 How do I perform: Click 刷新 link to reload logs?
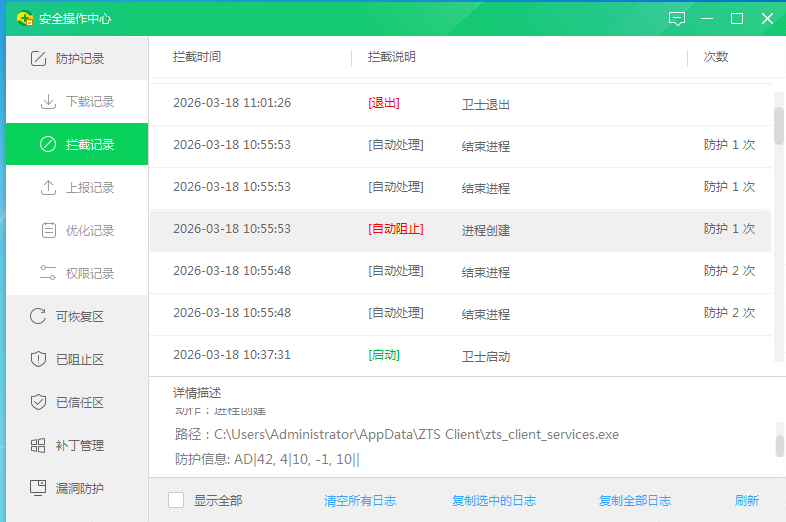747,500
